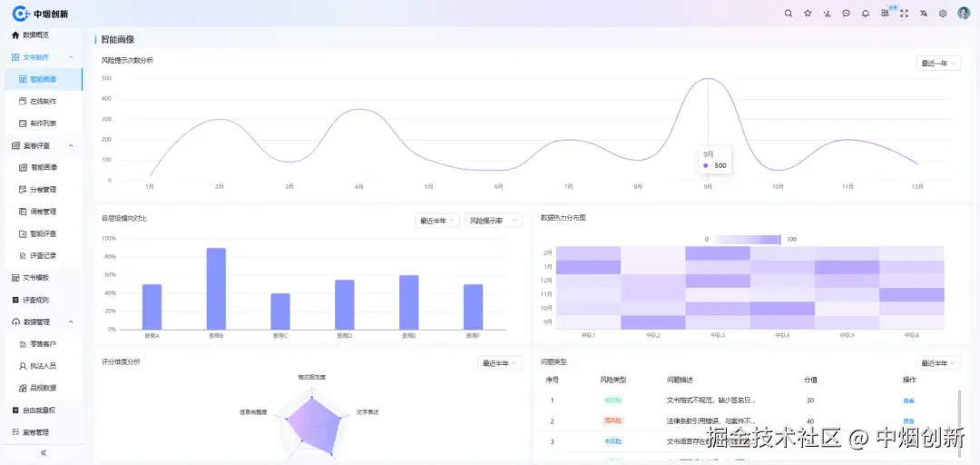Click description 文书格式不规范，缺少签名日…
980x465 pixels.
(x=710, y=401)
